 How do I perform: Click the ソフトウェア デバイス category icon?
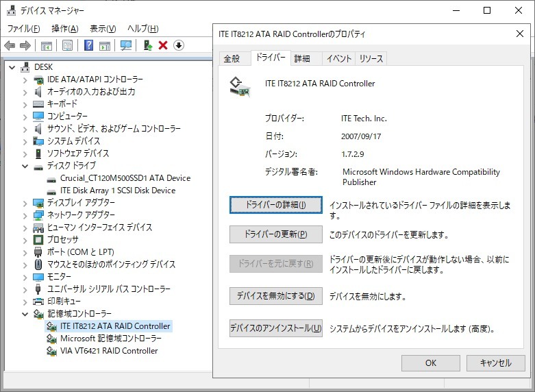point(38,154)
